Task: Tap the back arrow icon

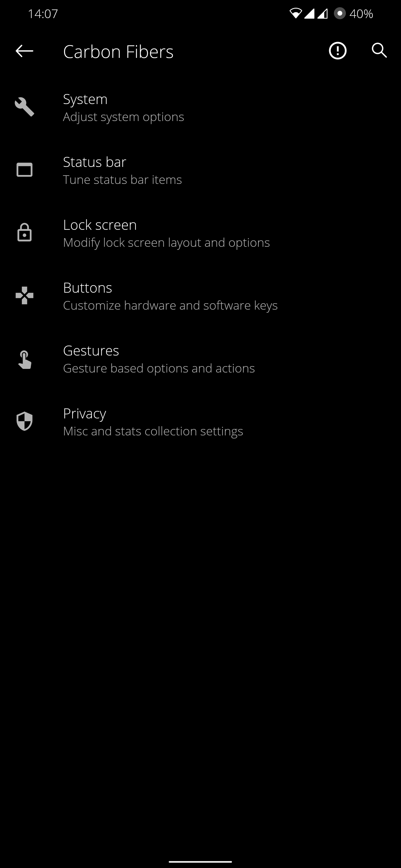Action: (24, 51)
